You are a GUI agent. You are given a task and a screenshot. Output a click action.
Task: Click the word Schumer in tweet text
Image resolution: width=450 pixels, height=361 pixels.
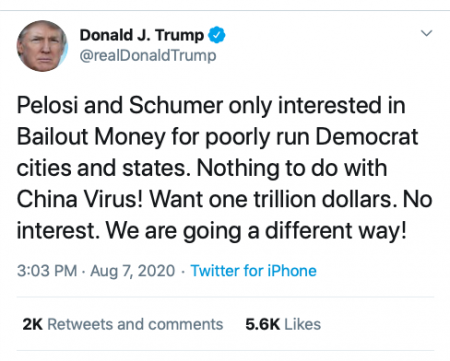(176, 106)
